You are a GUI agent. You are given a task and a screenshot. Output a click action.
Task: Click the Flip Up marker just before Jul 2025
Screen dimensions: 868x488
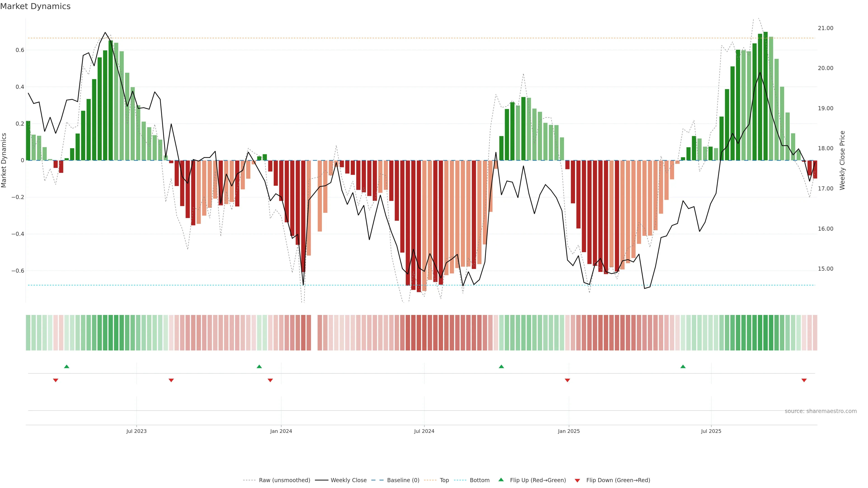(683, 366)
